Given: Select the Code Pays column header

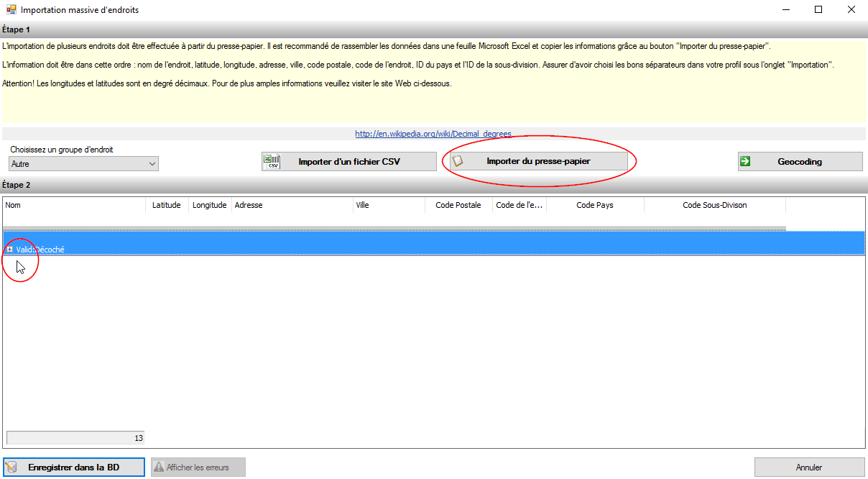Looking at the screenshot, I should click(x=595, y=205).
